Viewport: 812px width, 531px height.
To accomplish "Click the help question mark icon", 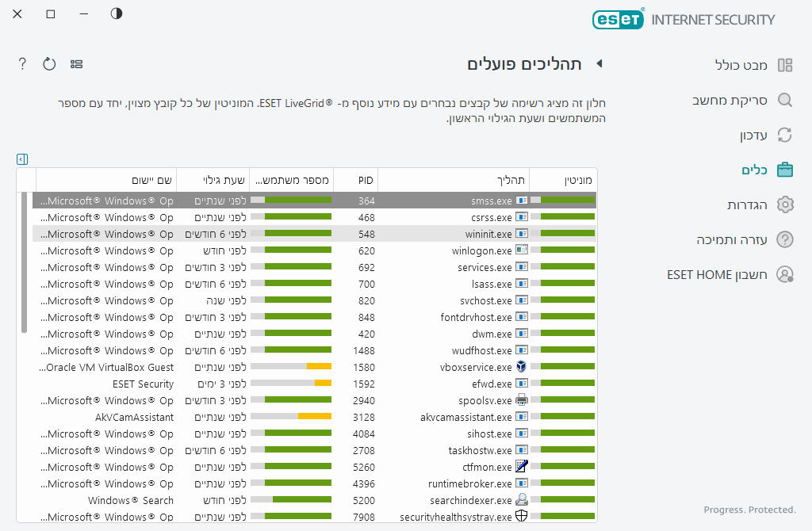I will click(x=21, y=64).
